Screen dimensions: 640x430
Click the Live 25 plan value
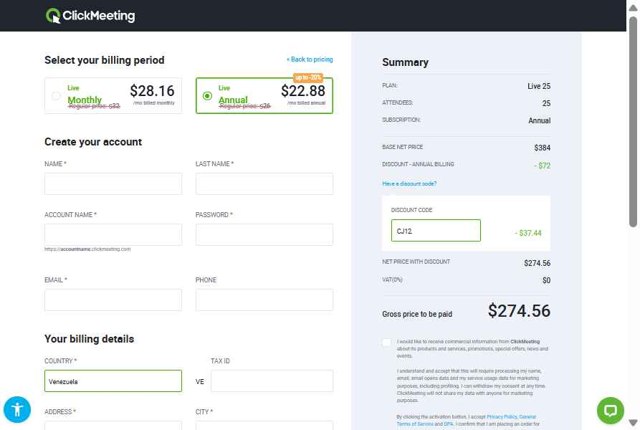coord(539,86)
